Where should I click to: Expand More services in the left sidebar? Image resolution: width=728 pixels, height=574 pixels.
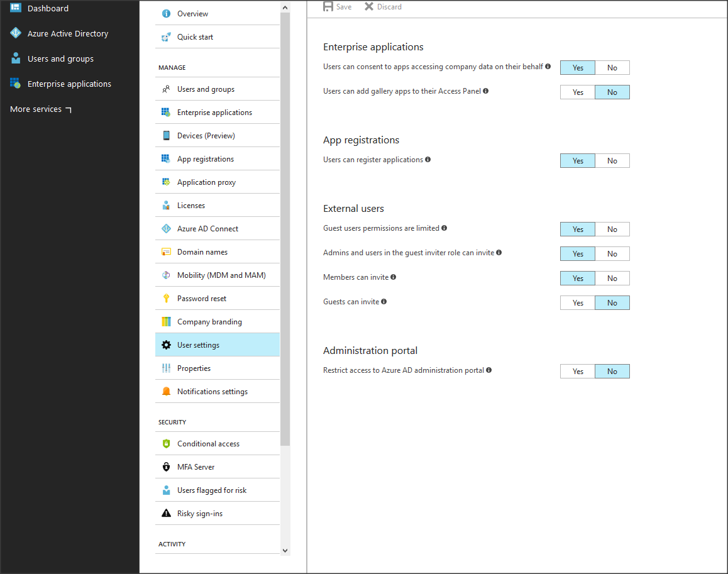[x=35, y=109]
